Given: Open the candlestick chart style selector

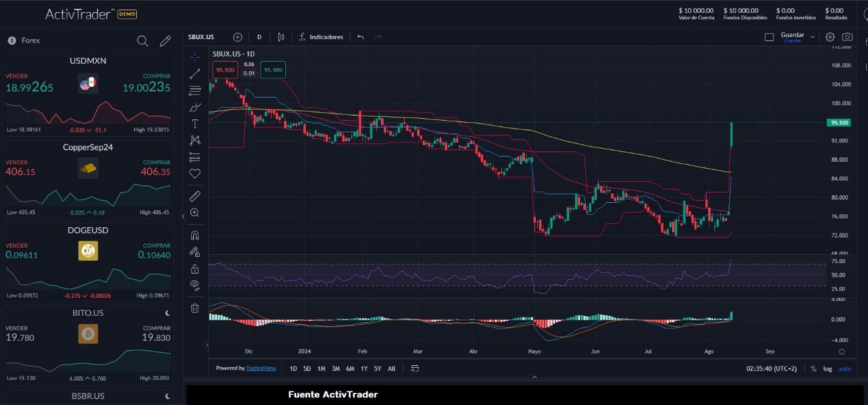Looking at the screenshot, I should [x=281, y=37].
